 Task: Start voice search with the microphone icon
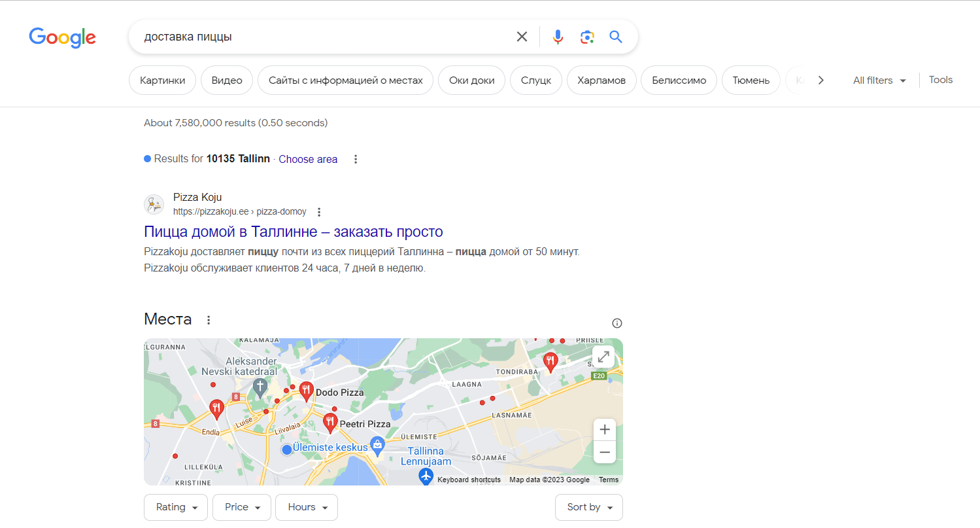[x=558, y=37]
